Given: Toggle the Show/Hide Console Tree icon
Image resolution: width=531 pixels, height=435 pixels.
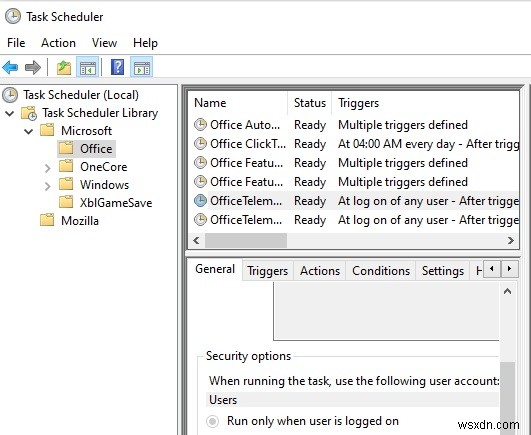Looking at the screenshot, I should click(x=87, y=67).
